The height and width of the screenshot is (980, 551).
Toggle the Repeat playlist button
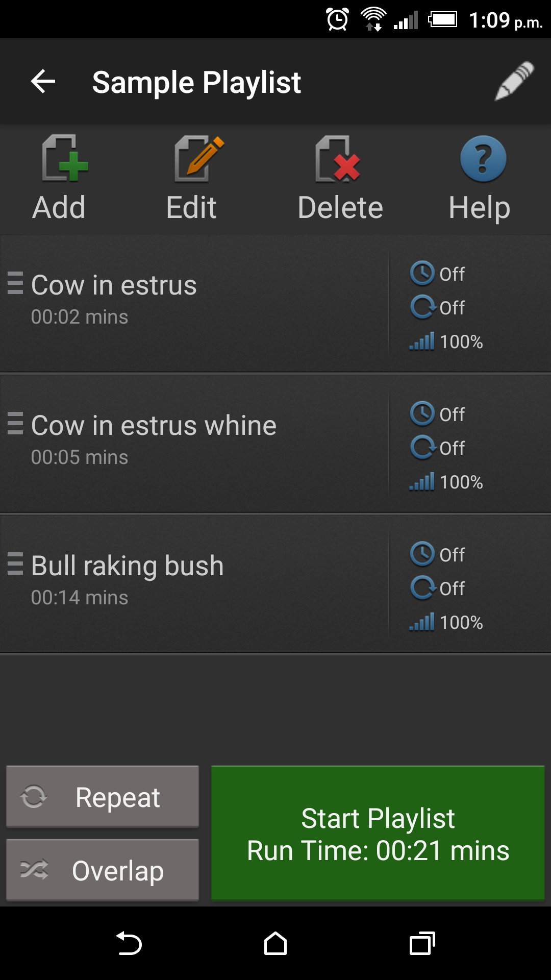[103, 796]
